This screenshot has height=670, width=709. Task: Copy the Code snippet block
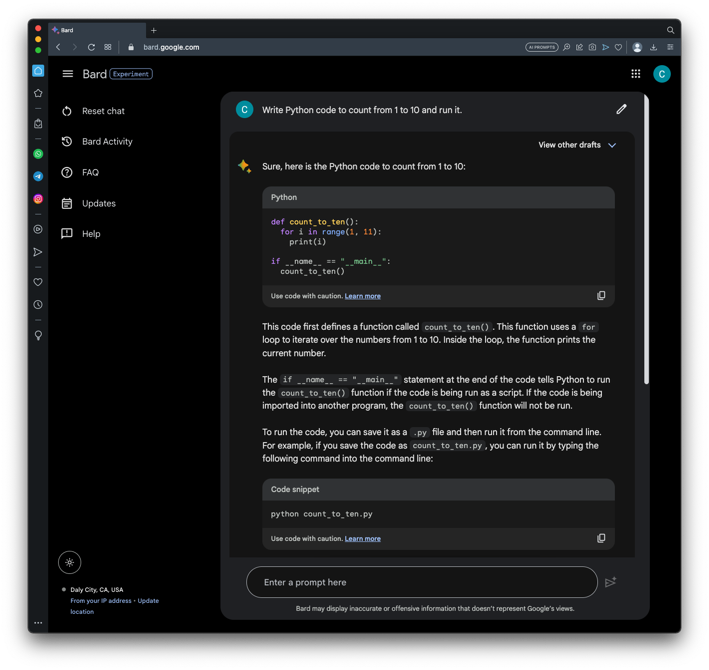click(601, 538)
